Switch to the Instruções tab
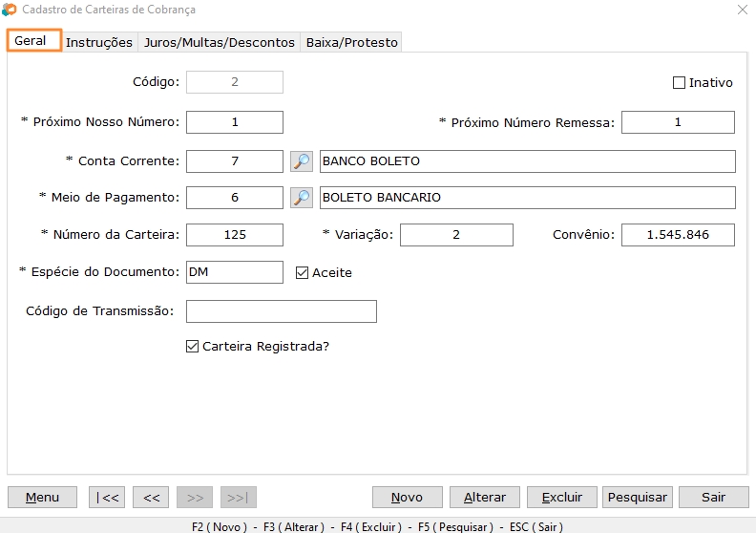This screenshot has width=756, height=533. pyautogui.click(x=99, y=42)
